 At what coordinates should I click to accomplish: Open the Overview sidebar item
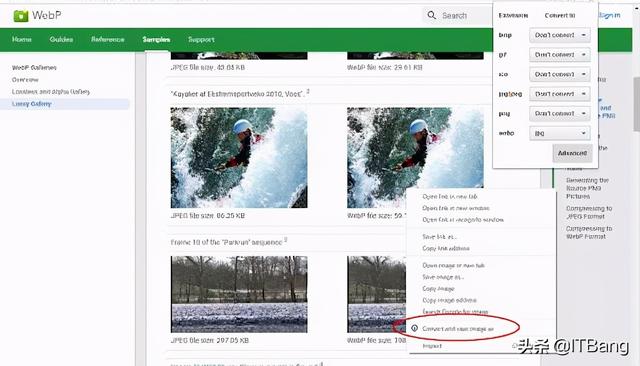tap(25, 80)
